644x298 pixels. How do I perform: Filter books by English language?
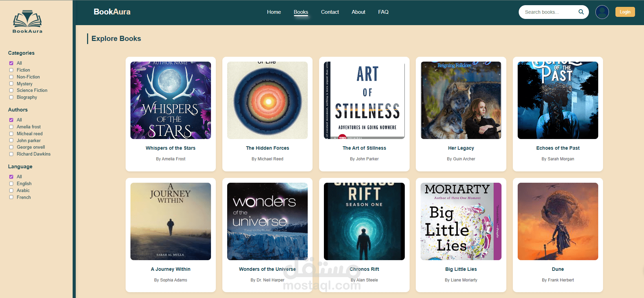pos(11,184)
